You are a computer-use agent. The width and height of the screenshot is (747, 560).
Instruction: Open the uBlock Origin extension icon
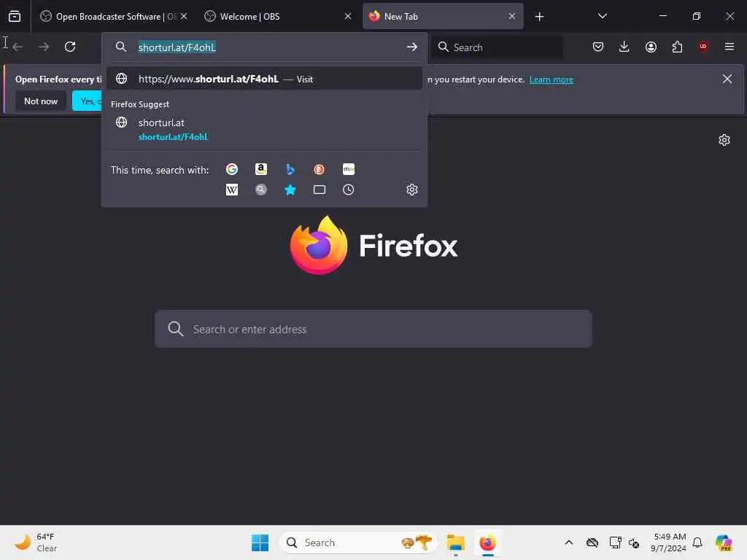pos(703,46)
